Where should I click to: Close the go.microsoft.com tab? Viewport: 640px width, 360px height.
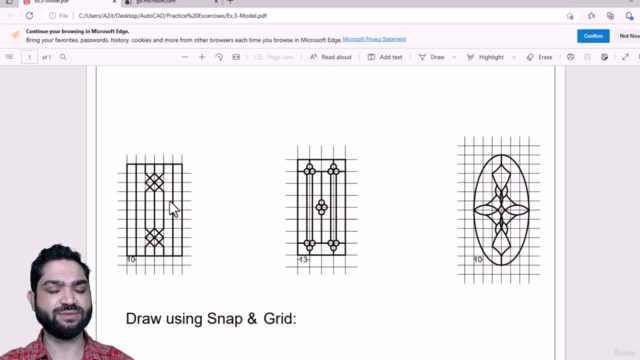point(216,2)
